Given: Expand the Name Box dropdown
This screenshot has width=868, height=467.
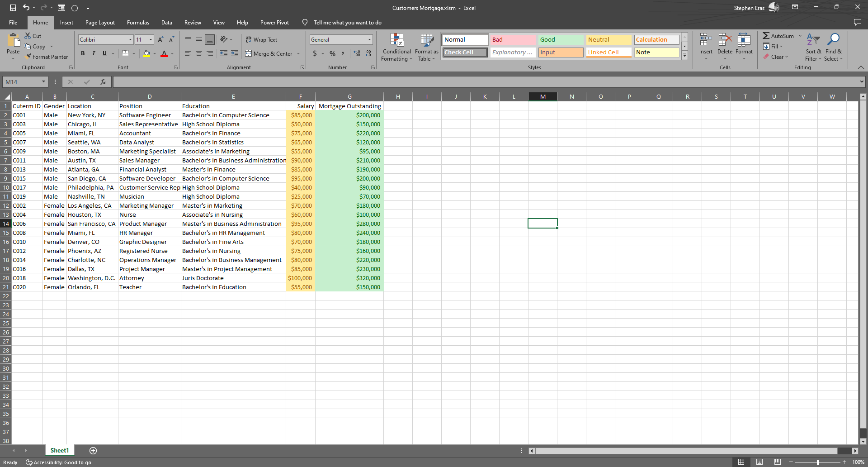Looking at the screenshot, I should pos(43,82).
